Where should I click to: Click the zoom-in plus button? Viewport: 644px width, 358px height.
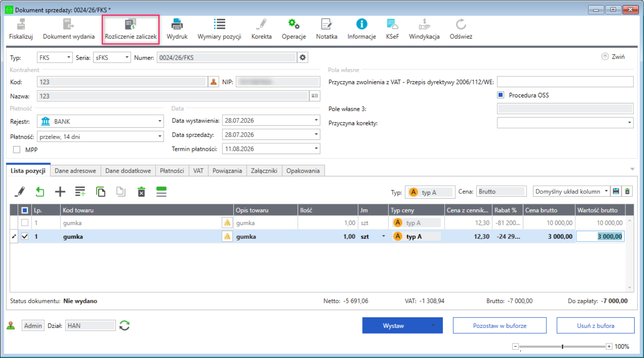[x=609, y=346]
